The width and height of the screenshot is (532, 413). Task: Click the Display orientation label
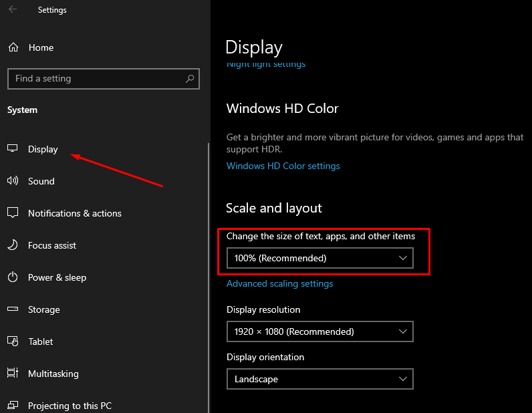point(265,357)
